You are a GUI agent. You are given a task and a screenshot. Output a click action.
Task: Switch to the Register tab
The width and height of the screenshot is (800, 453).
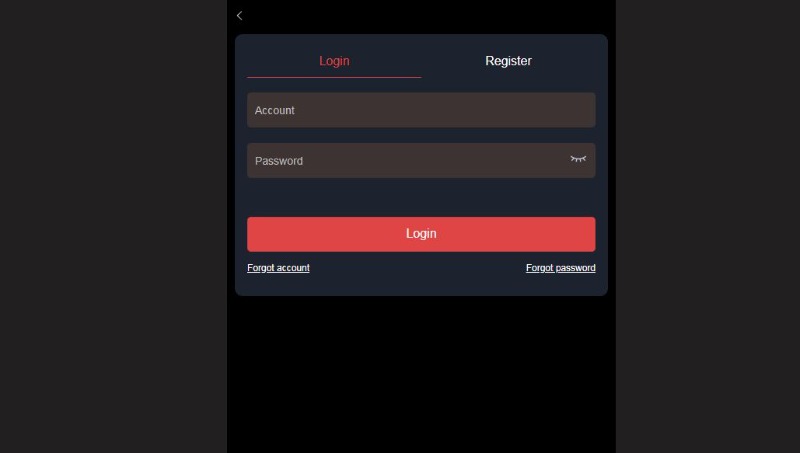508,61
